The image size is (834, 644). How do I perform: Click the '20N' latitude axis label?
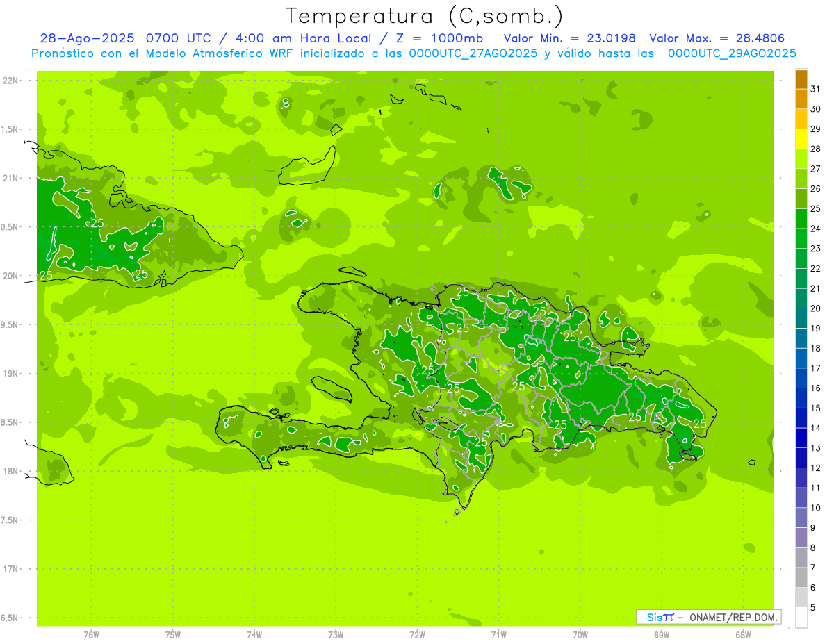pos(12,276)
